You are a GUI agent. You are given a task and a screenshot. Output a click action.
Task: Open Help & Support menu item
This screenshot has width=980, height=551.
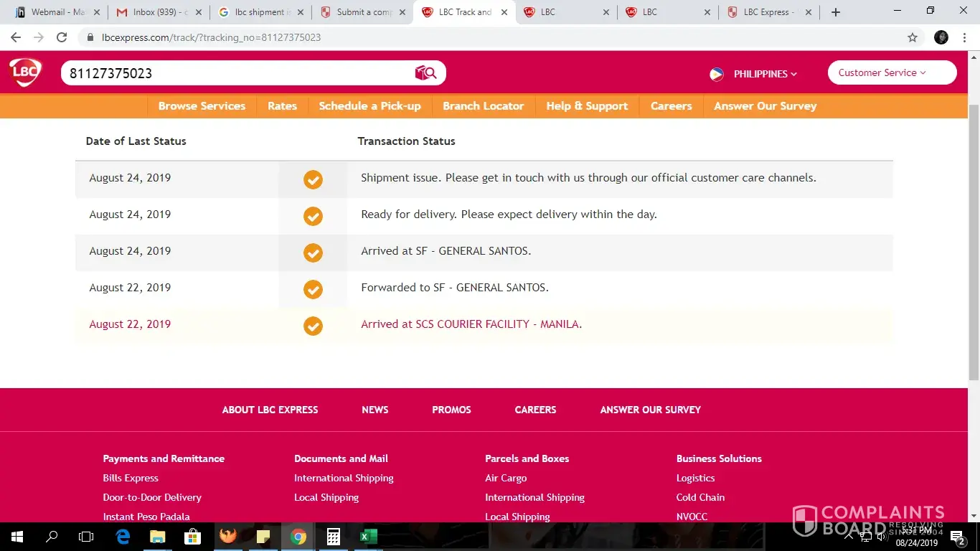[587, 106]
